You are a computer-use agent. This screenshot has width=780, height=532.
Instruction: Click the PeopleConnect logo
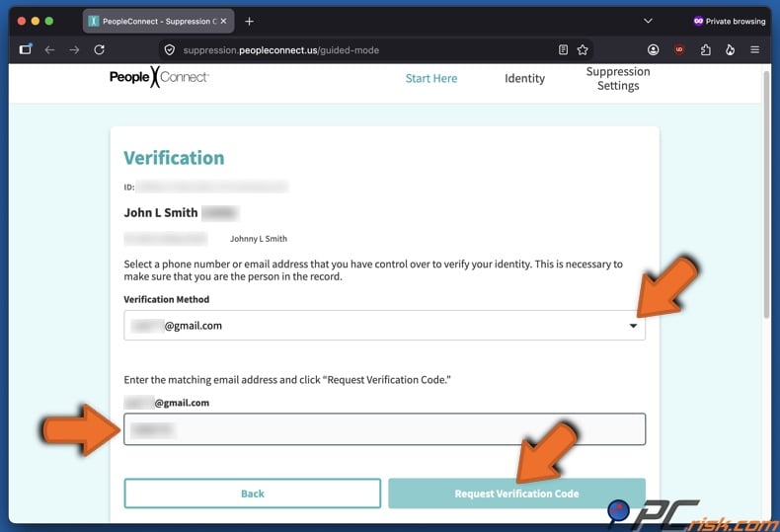(x=159, y=77)
